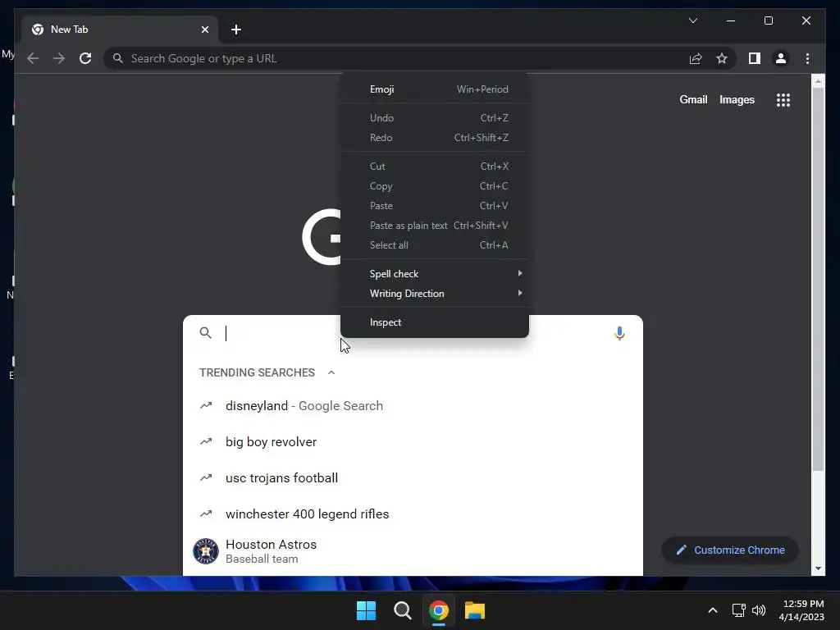Click the browser back arrow
Screen dimensions: 840x630
point(33,58)
